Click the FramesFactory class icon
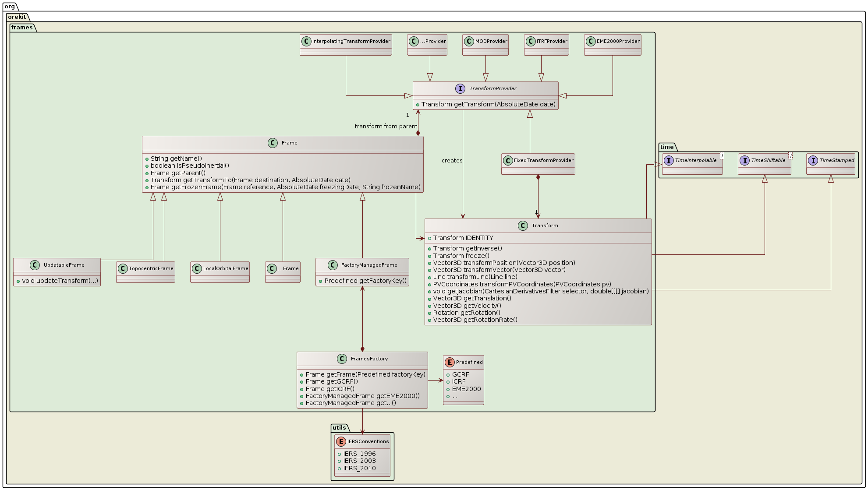Screen dimensions: 868x490 tap(342, 359)
